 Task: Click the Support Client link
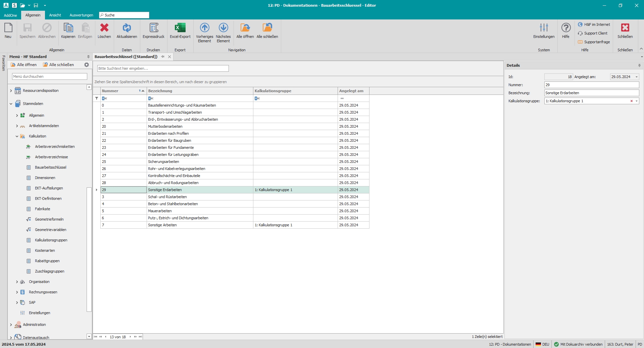(x=595, y=33)
